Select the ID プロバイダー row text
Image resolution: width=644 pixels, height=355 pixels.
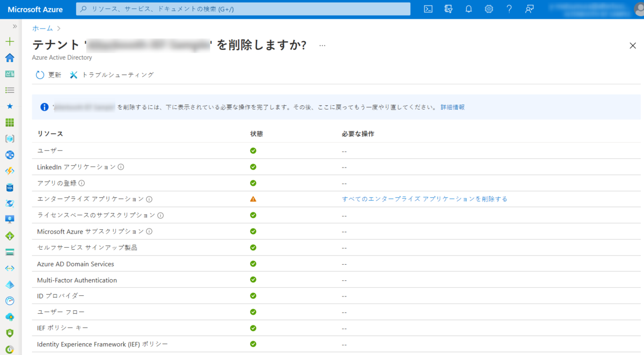[x=61, y=296]
